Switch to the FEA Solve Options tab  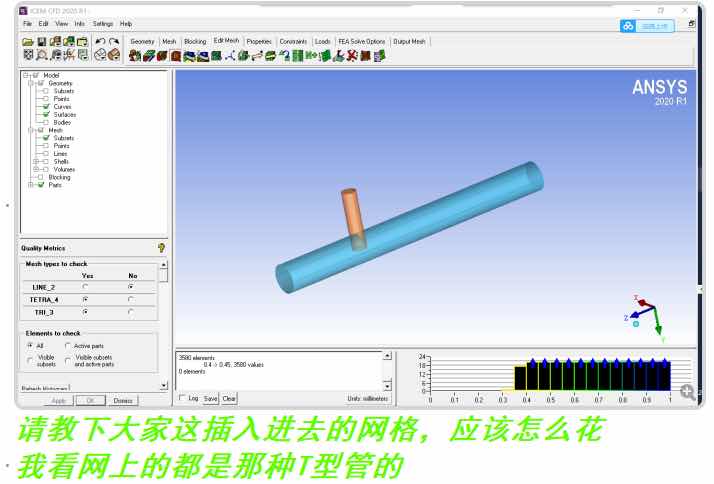[x=362, y=41]
